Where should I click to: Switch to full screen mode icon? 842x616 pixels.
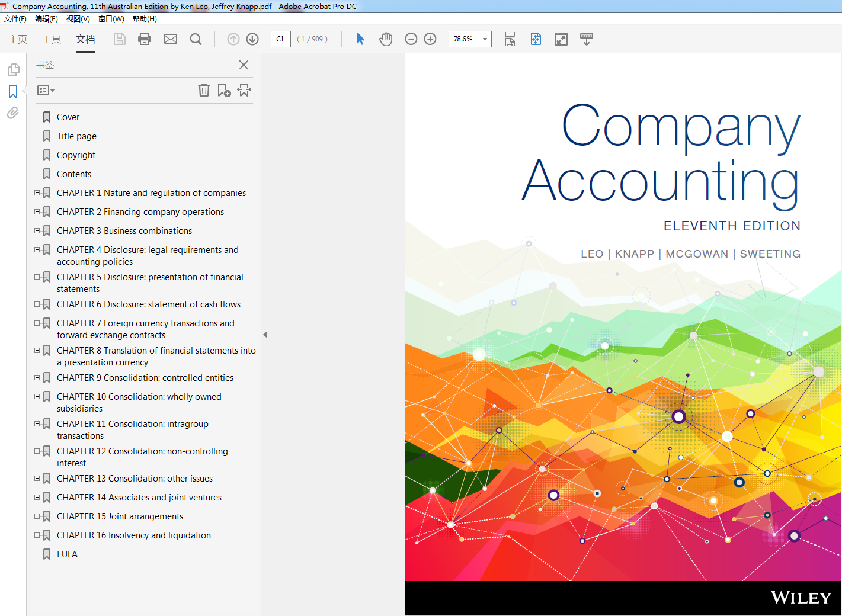coord(561,39)
